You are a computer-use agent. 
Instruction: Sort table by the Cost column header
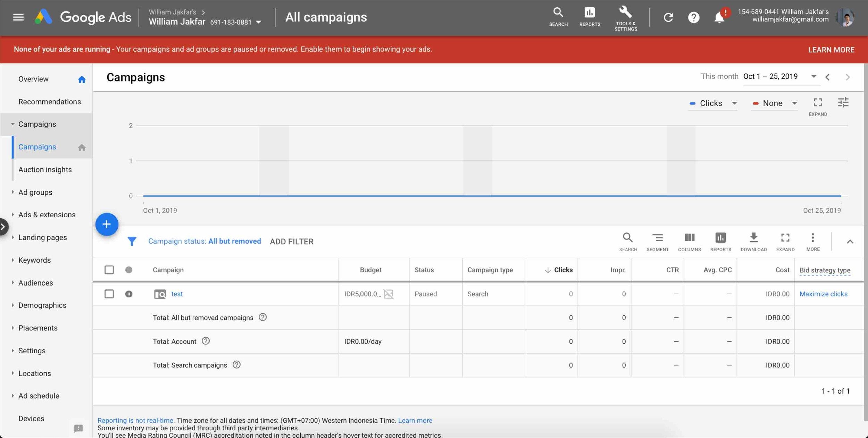point(782,270)
